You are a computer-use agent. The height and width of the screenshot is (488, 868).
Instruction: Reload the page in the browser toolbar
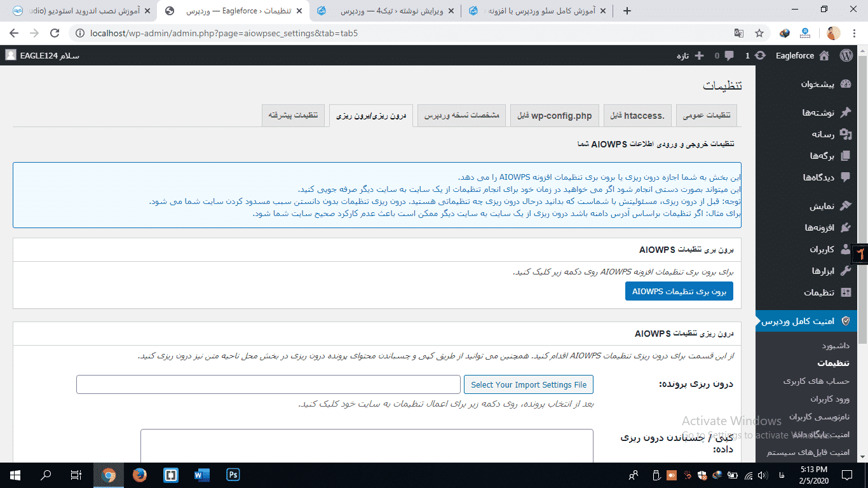click(x=55, y=33)
